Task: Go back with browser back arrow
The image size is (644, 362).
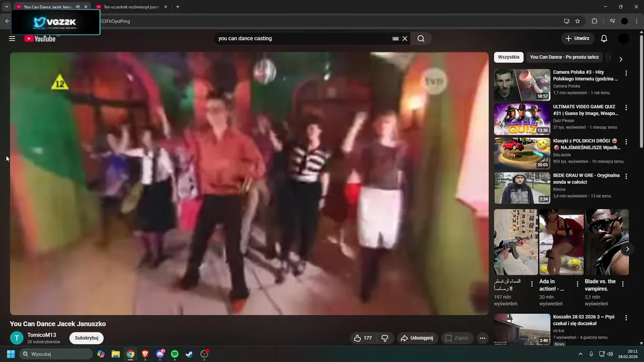Action: click(x=7, y=21)
